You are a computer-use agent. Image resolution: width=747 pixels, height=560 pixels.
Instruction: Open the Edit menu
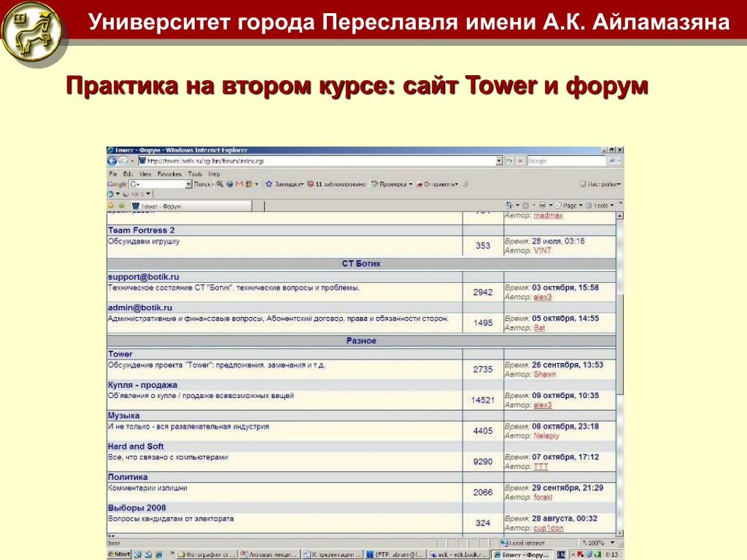[128, 174]
